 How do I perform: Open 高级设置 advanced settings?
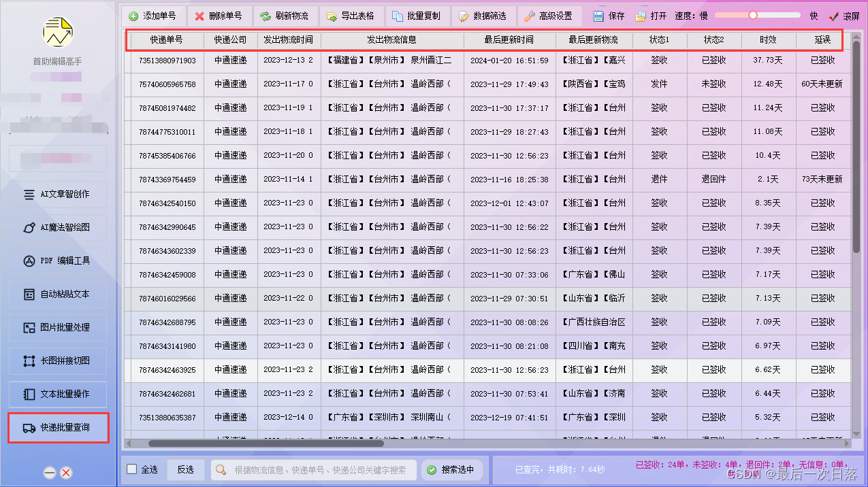click(549, 16)
